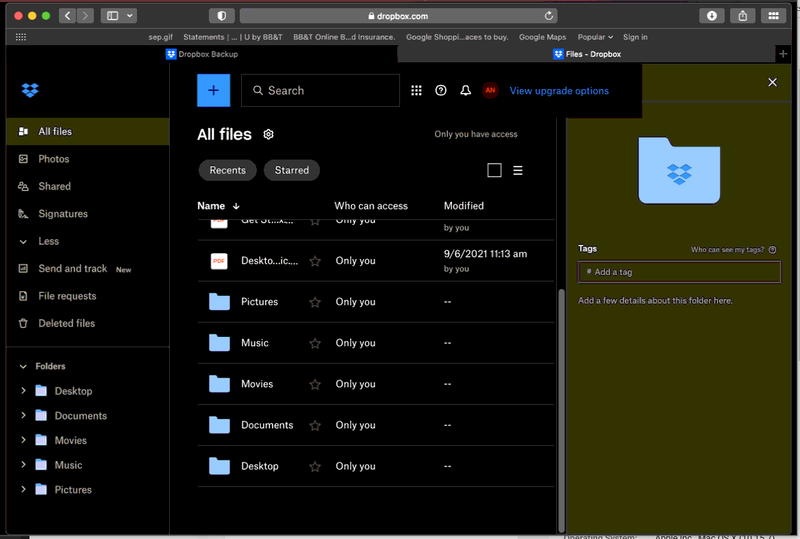Image resolution: width=800 pixels, height=539 pixels.
Task: Open the help question mark icon
Action: pos(441,91)
